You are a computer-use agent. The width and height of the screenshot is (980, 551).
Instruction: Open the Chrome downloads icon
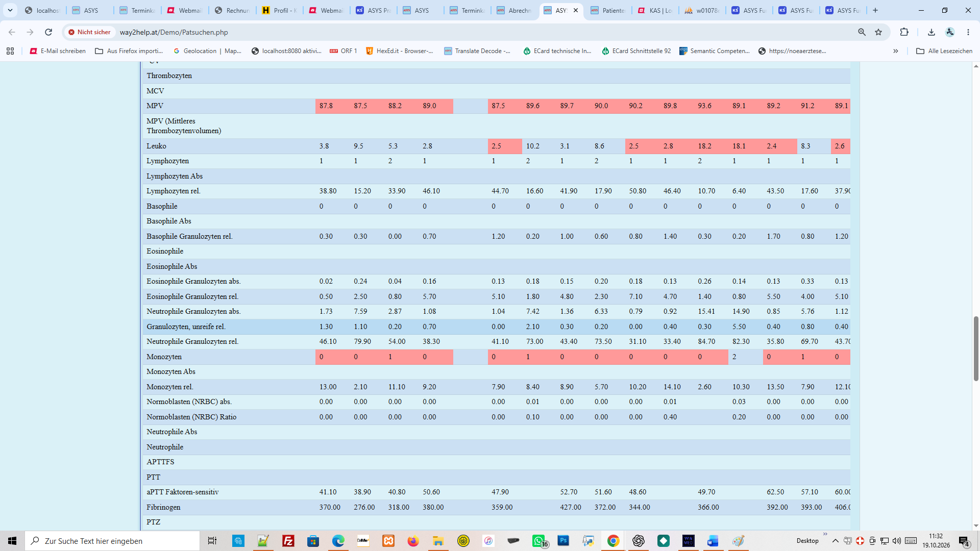coord(932,32)
